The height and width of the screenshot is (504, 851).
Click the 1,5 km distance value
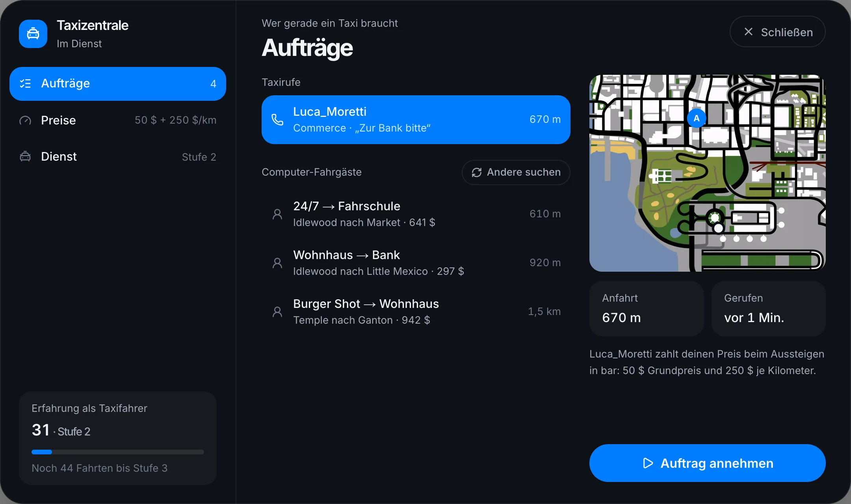544,311
